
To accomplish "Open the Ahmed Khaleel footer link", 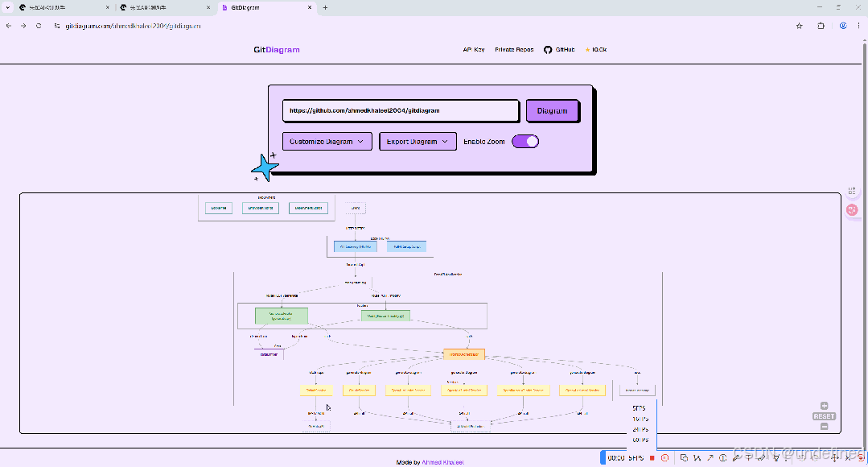I will point(443,462).
